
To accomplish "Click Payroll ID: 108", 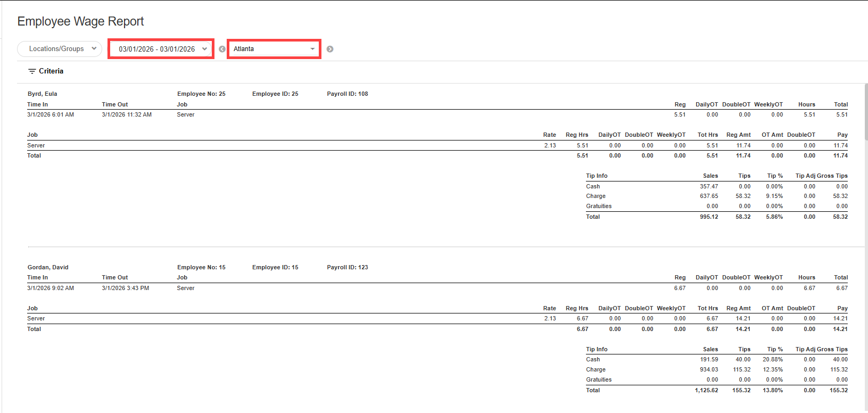I will (348, 94).
